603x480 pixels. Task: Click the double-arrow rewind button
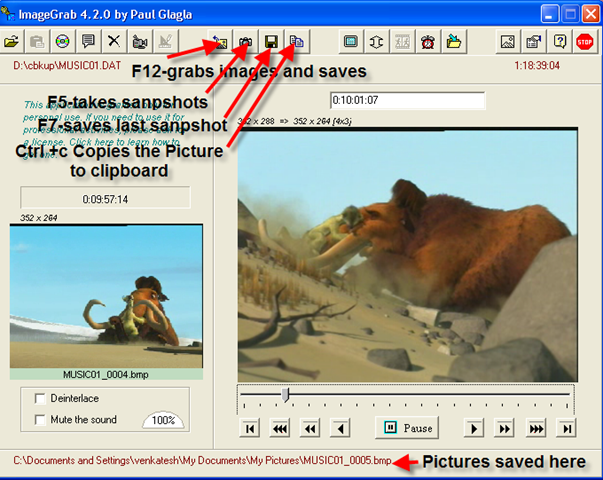310,428
